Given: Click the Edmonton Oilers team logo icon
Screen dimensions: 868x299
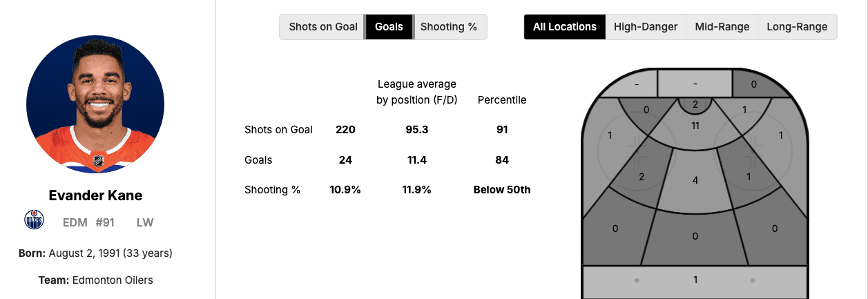Looking at the screenshot, I should [x=34, y=220].
